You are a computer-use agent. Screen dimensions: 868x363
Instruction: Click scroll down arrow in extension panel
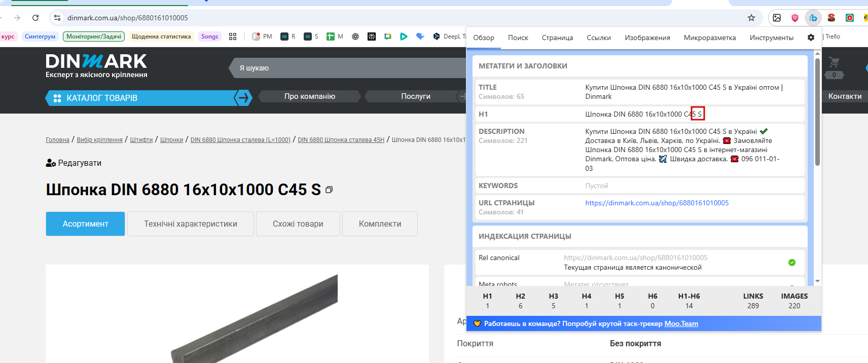(817, 281)
